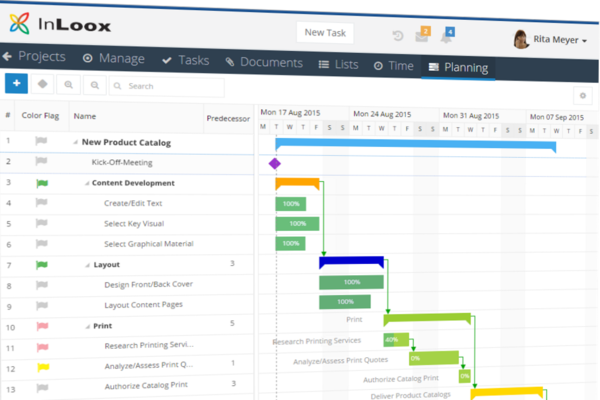Viewport: 600px width, 400px height.
Task: Open the New Task button
Action: (x=325, y=33)
